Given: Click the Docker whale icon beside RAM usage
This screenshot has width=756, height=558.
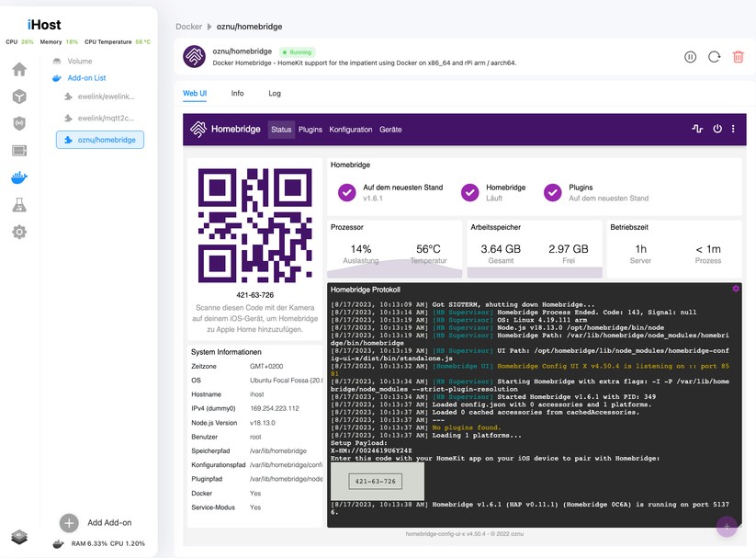Looking at the screenshot, I should [x=58, y=544].
